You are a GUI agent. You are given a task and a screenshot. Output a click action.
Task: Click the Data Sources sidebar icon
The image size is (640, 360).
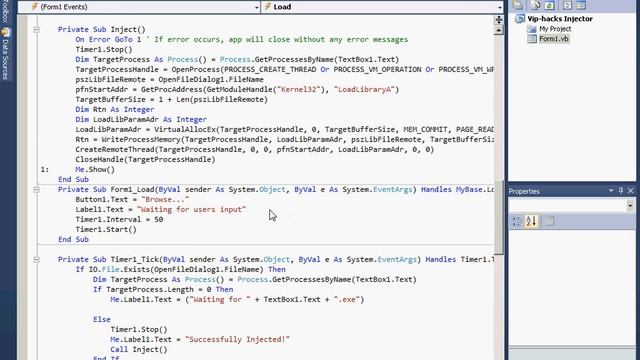5,32
